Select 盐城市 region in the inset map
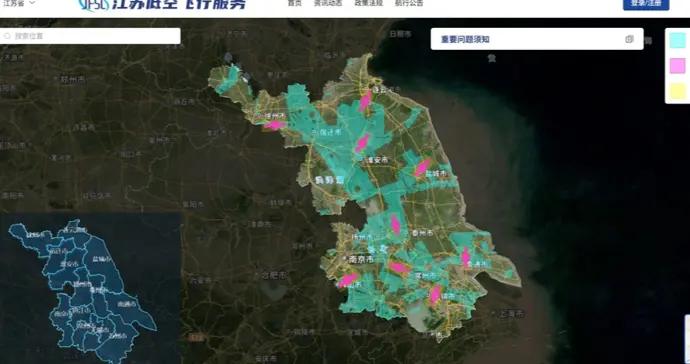 tap(102, 259)
